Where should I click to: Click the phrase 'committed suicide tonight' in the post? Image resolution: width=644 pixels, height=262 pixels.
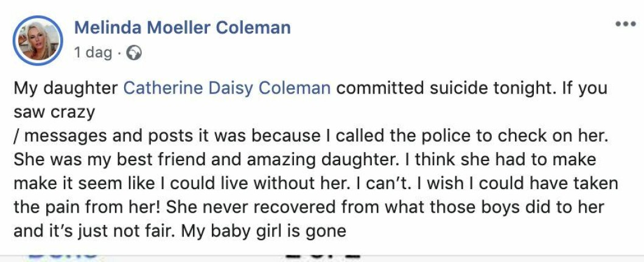tap(445, 89)
